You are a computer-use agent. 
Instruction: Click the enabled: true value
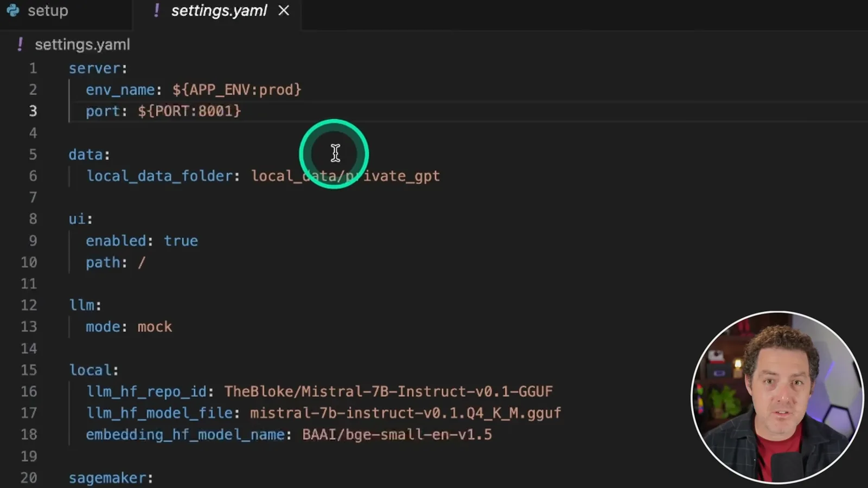pos(181,241)
